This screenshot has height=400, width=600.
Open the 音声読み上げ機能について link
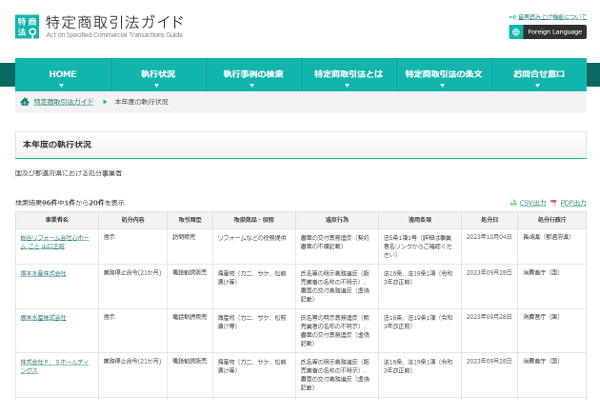tap(552, 17)
